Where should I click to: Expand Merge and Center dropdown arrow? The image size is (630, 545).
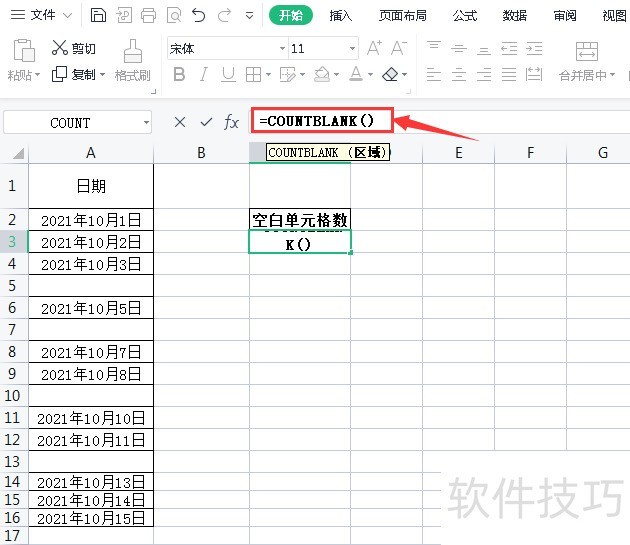click(x=612, y=75)
